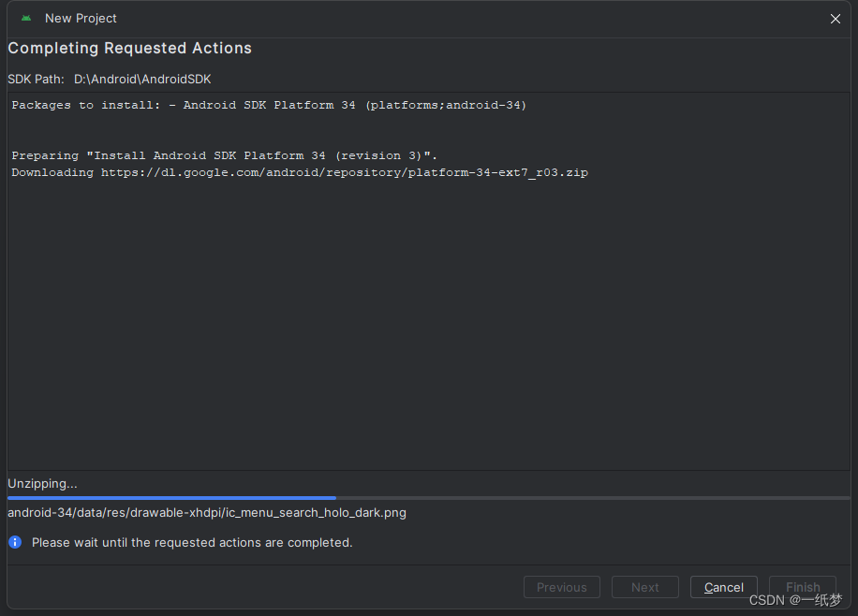Click the 'Packages to install' log line
This screenshot has width=858, height=616.
pos(269,105)
